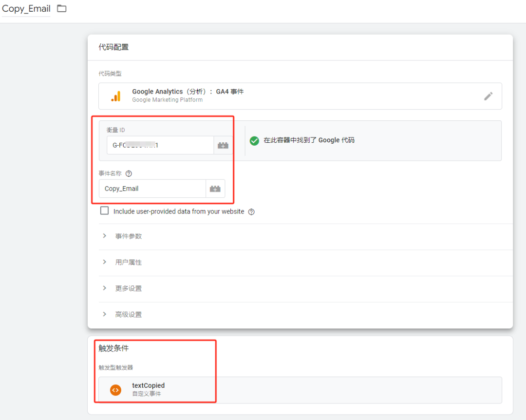Screen dimensions: 526x420
Task: Open help icon beside user-provided data option
Action: point(251,212)
